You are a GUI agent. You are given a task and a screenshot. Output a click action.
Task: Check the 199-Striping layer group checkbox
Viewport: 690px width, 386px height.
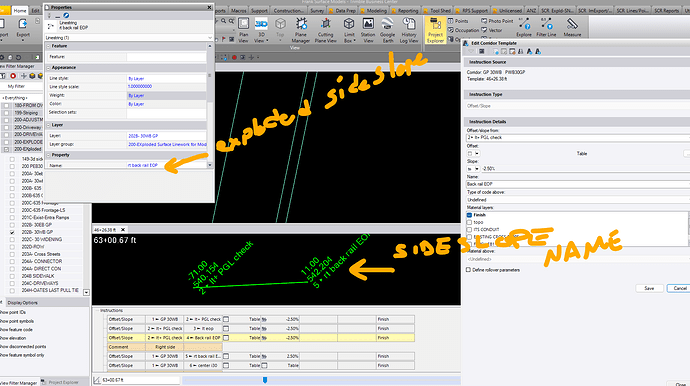[x=6, y=113]
